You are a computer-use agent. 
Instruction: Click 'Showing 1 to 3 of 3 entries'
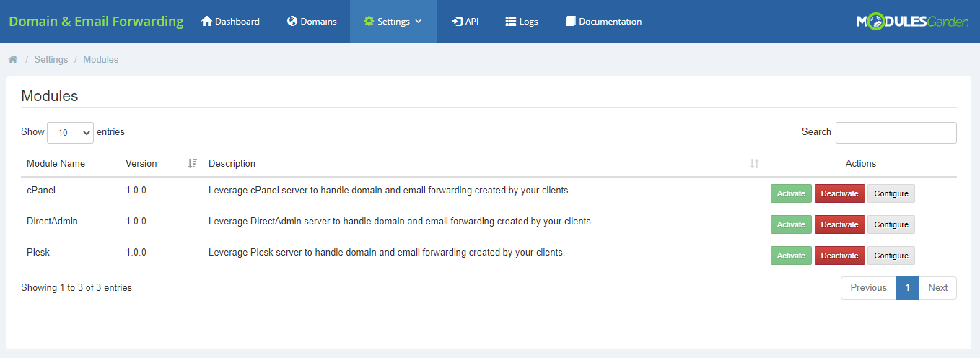(76, 287)
